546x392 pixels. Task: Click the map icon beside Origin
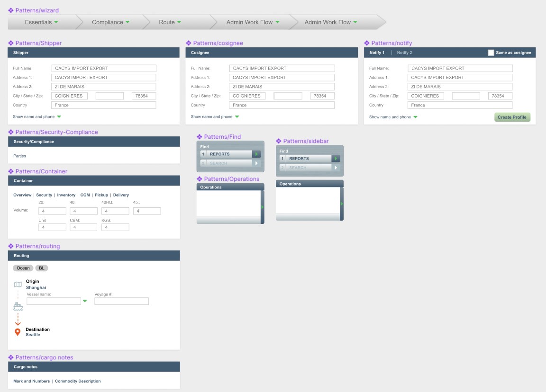[x=18, y=285]
